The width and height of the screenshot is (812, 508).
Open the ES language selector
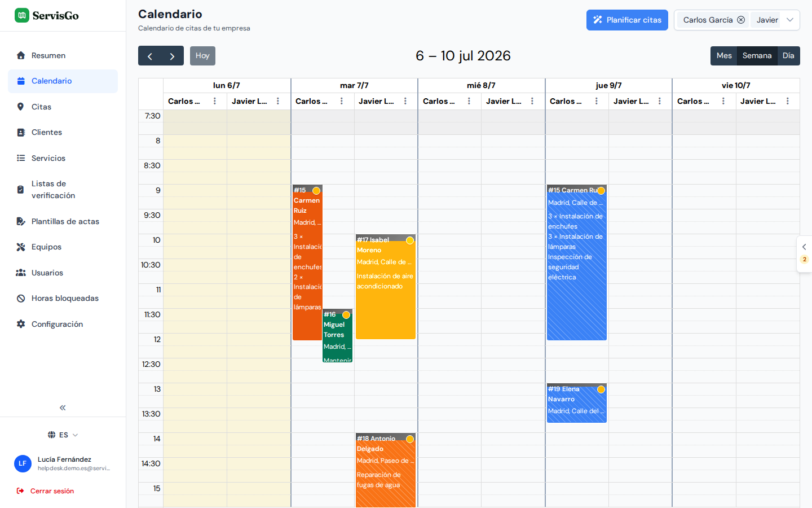[63, 435]
